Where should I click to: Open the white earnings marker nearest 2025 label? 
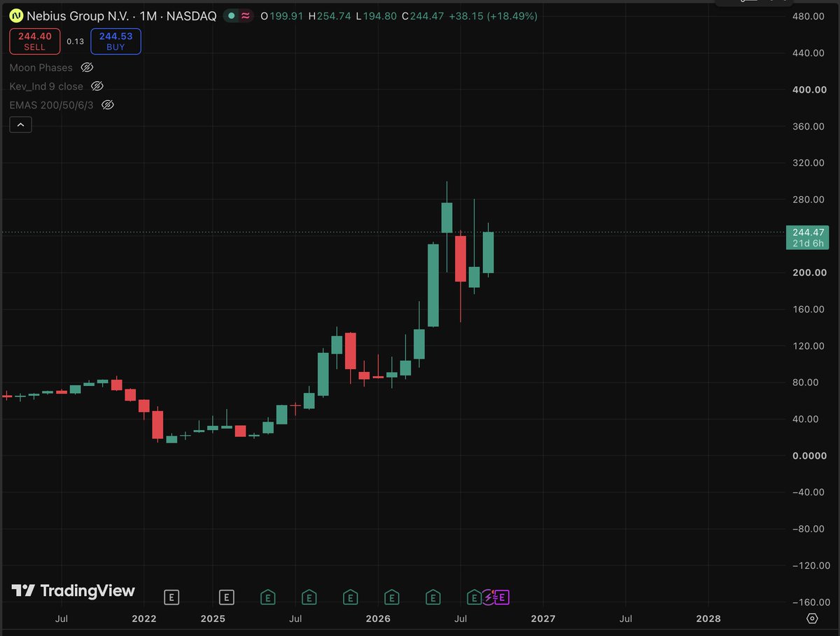coord(225,597)
